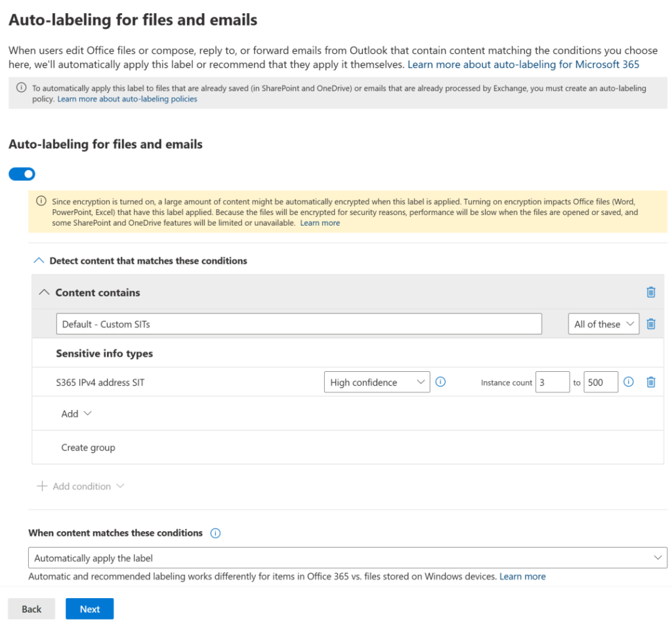Image resolution: width=672 pixels, height=625 pixels.
Task: Click the info icon in the gray banner
Action: coord(22,89)
